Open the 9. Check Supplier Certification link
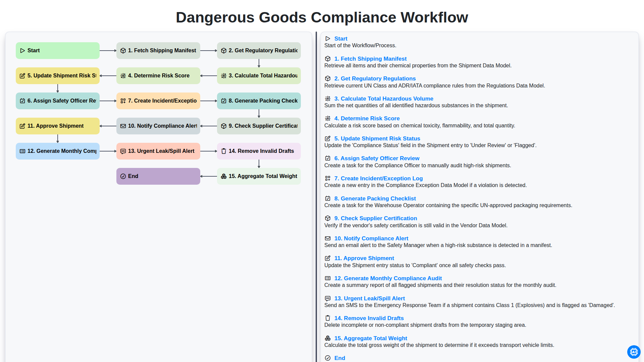 tap(376, 218)
